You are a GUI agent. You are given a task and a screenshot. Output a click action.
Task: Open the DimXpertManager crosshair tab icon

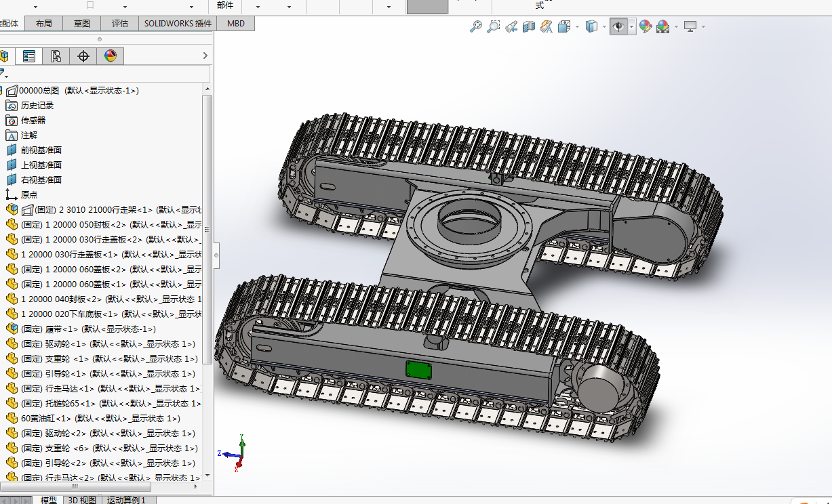click(83, 56)
